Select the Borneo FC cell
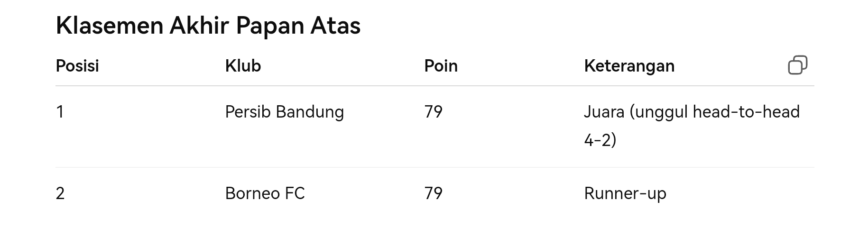Image resolution: width=868 pixels, height=228 pixels. point(265,193)
